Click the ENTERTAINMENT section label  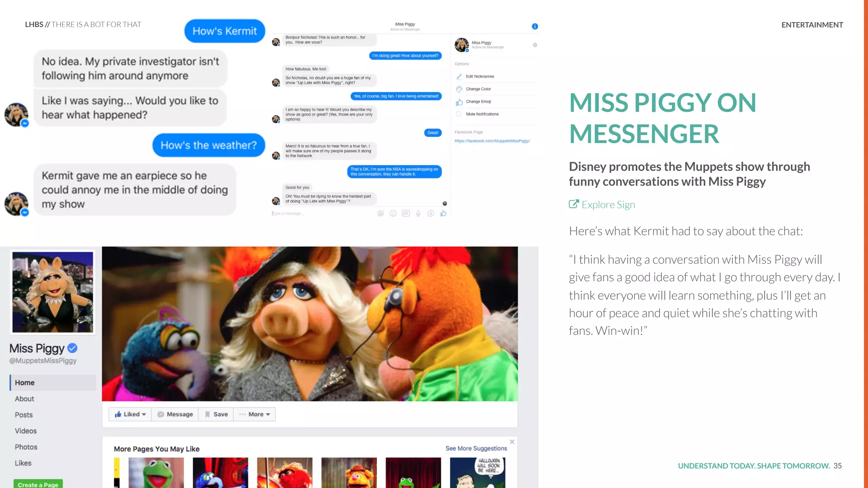click(812, 25)
